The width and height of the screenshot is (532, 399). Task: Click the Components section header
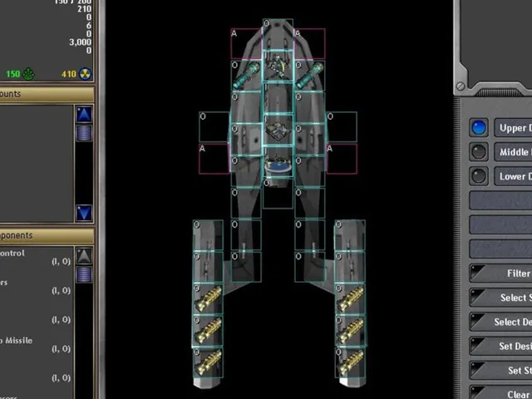pyautogui.click(x=47, y=235)
